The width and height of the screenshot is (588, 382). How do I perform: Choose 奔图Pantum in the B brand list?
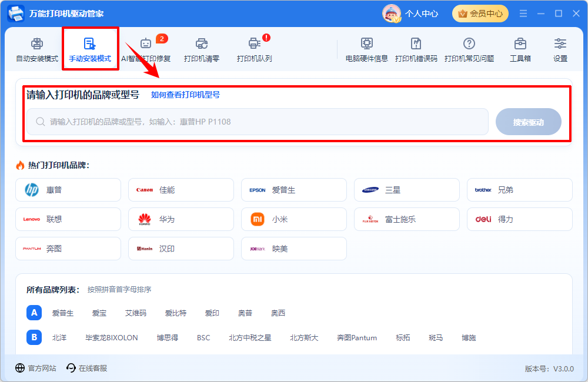pos(357,338)
